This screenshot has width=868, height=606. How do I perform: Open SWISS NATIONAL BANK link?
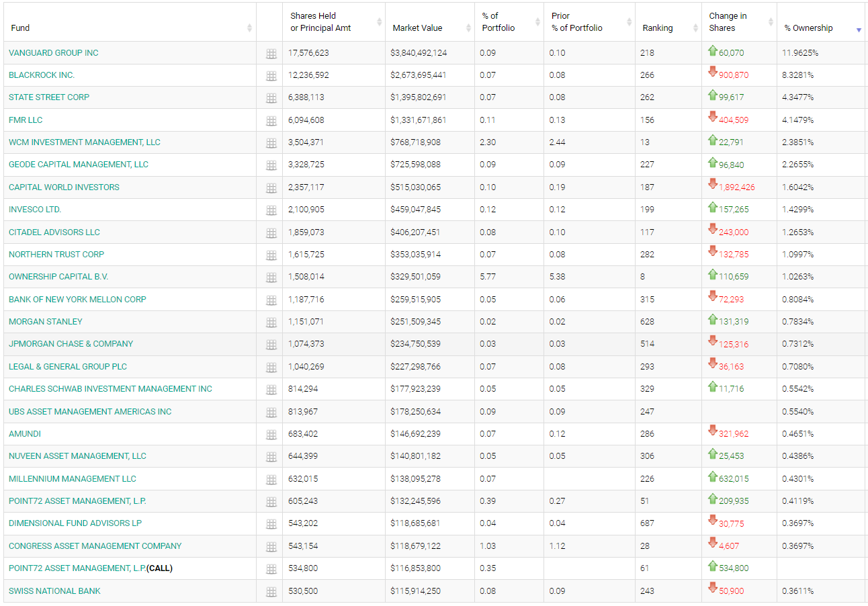click(x=54, y=591)
